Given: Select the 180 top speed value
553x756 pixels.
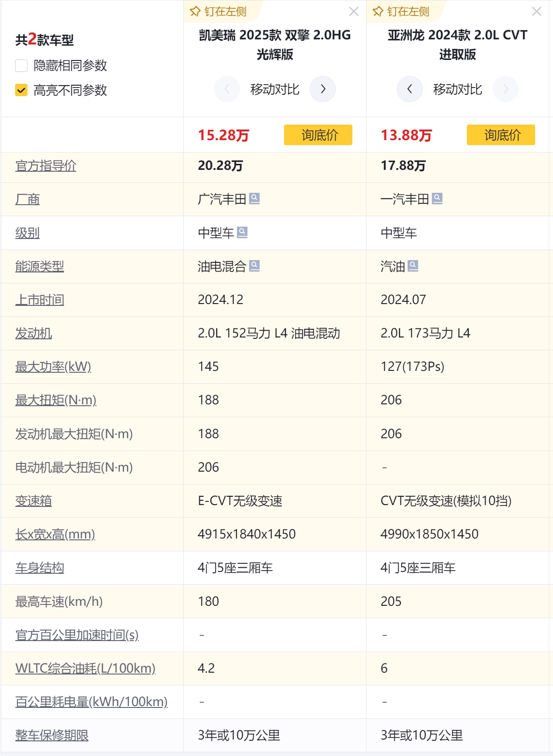Looking at the screenshot, I should click(208, 601).
